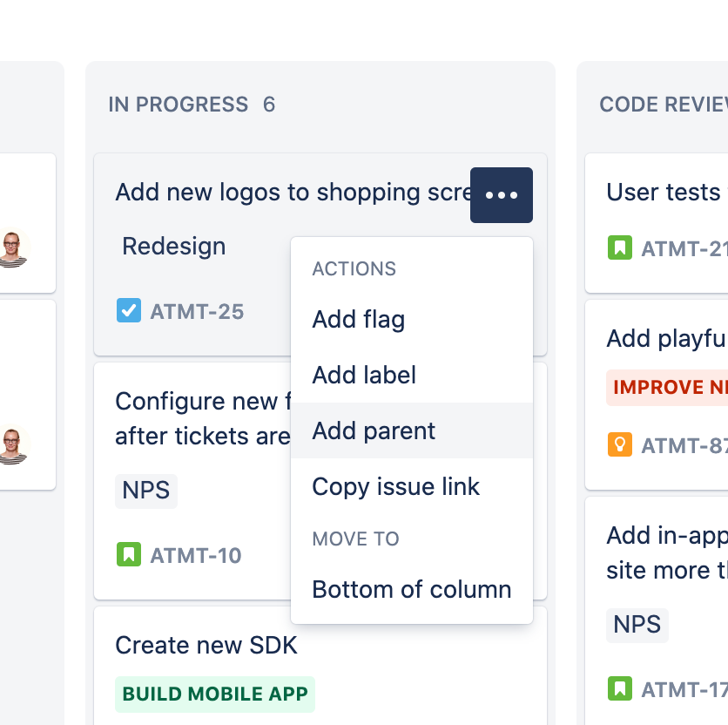Click the lower assignee avatar at left edge
Screen dimensions: 728x725
pos(12,445)
